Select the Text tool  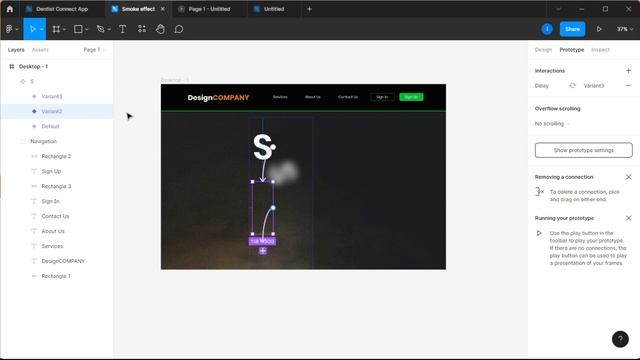[122, 29]
